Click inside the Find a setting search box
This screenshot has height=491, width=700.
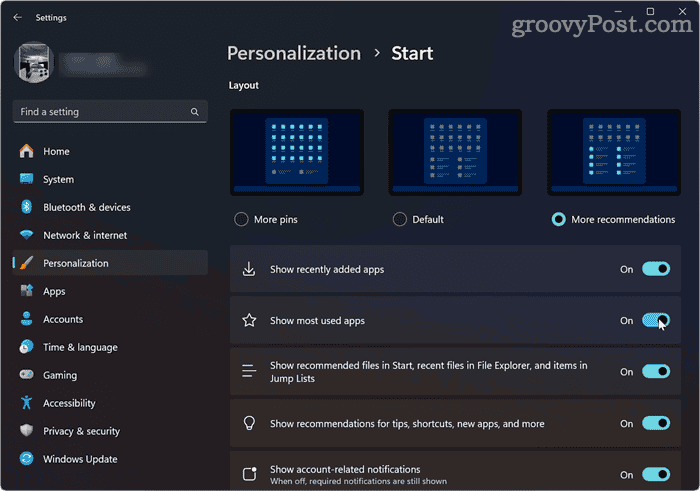(100, 112)
